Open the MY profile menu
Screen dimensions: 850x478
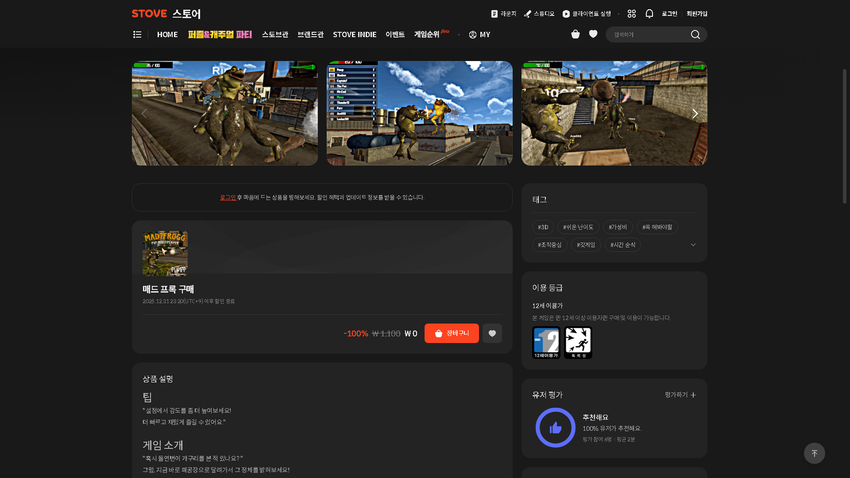click(x=479, y=35)
